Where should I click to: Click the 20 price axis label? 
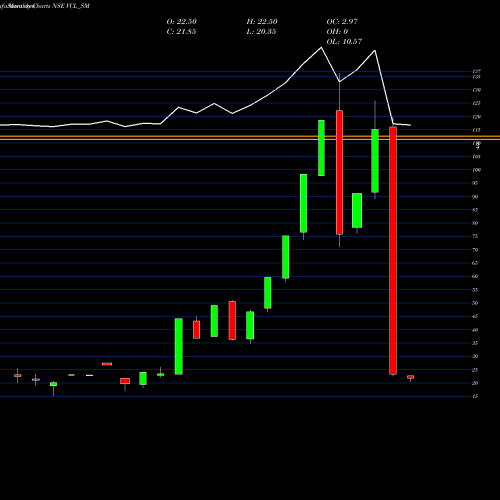(475, 383)
